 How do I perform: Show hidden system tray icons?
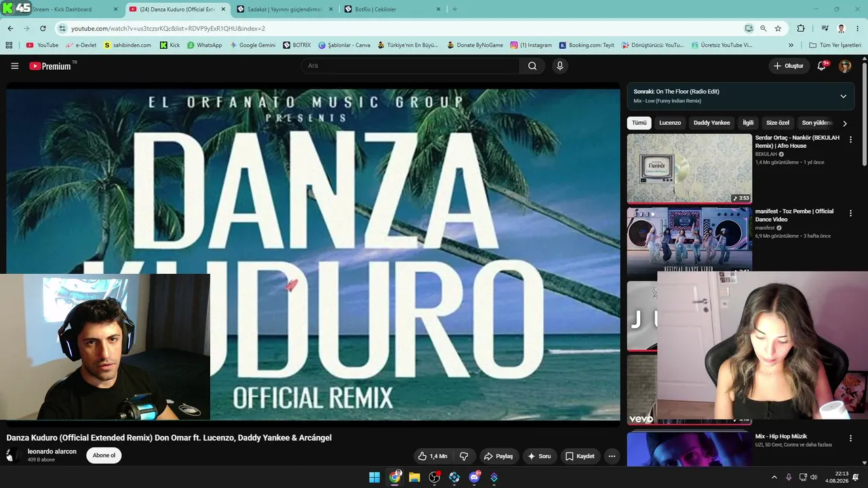[774, 477]
